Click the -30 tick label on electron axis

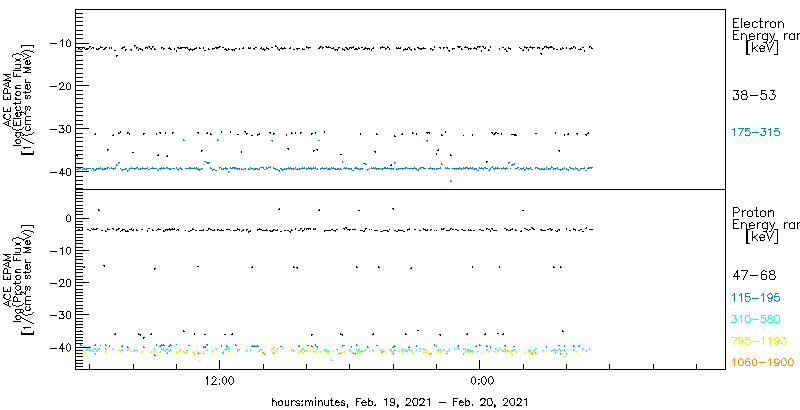[62, 129]
